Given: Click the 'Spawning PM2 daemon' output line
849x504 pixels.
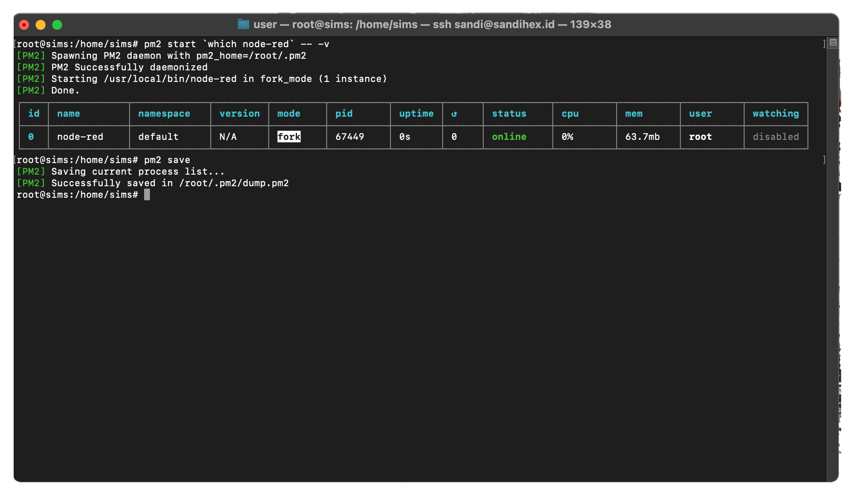Looking at the screenshot, I should pyautogui.click(x=161, y=55).
